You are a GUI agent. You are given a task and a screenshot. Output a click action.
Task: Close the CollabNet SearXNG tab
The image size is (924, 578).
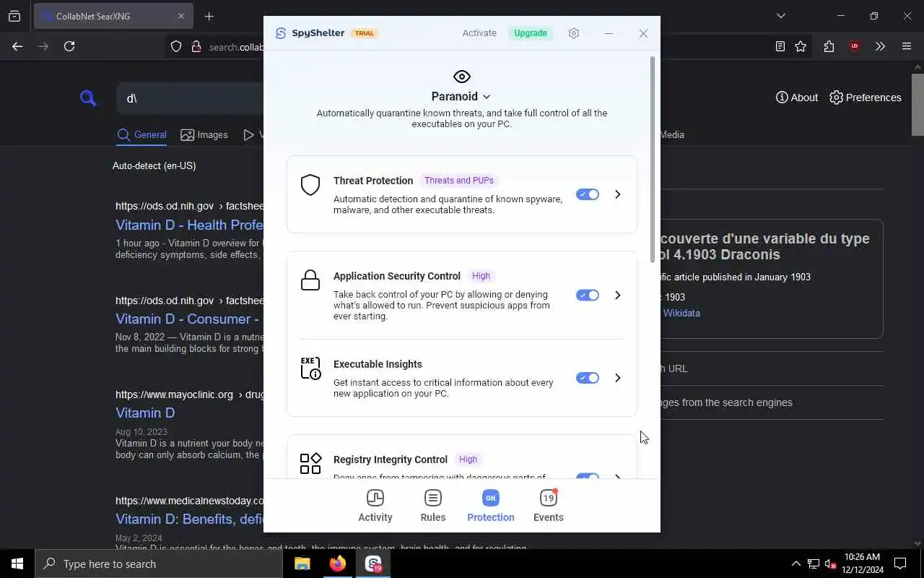click(x=181, y=16)
